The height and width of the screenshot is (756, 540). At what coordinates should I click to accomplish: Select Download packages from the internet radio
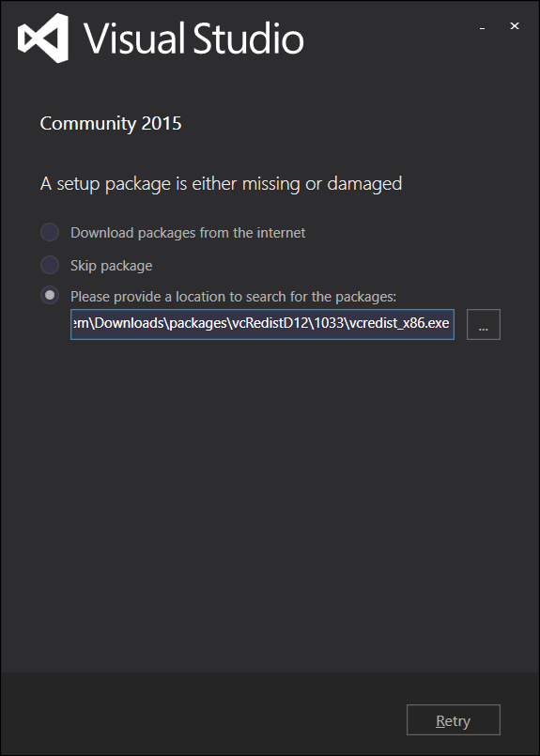coord(50,232)
